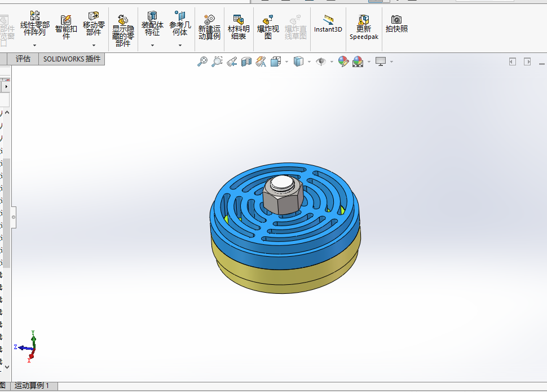Click the Move Component (移动零部件) icon
This screenshot has width=547, height=392.
click(x=94, y=16)
